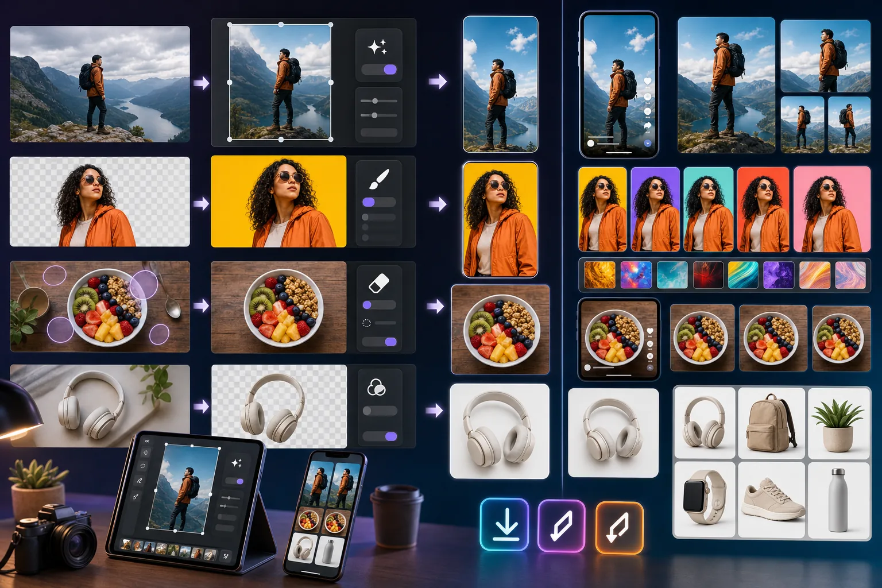Click the orange glowing arrow icon button
The width and height of the screenshot is (882, 588).
point(619,527)
